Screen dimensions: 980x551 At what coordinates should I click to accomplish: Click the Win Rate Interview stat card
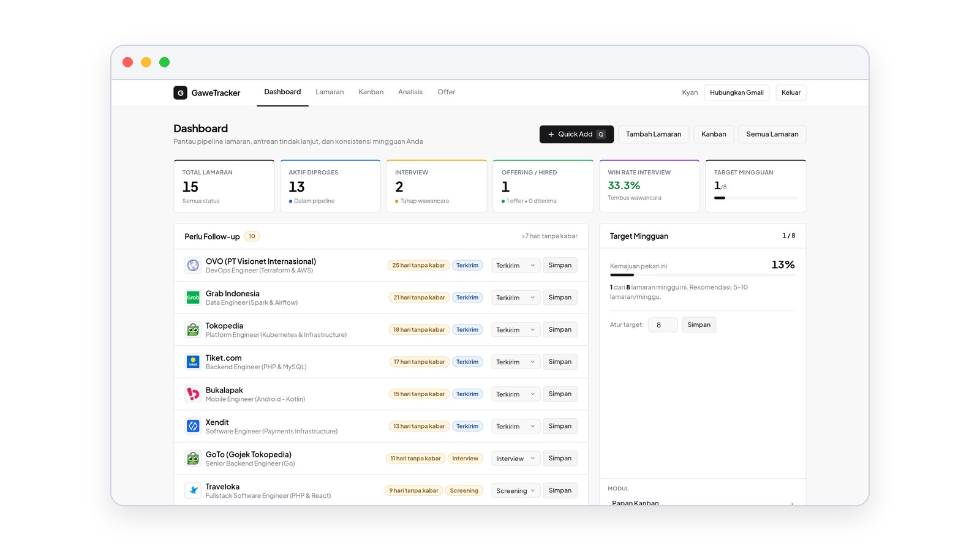(x=649, y=186)
